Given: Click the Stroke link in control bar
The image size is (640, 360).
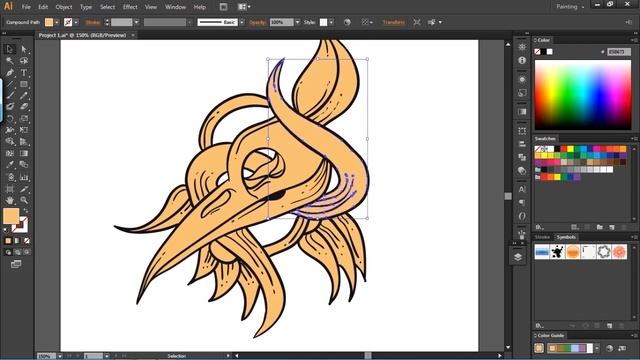Looking at the screenshot, I should click(x=93, y=22).
